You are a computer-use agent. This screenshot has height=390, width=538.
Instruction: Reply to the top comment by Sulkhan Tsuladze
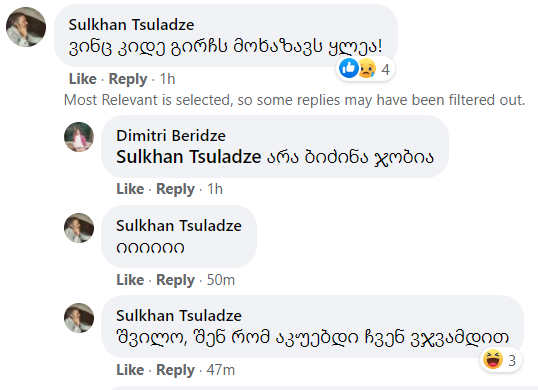coord(128,79)
